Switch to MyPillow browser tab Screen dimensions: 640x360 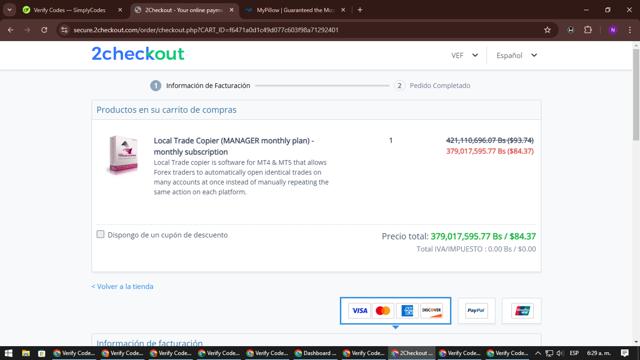pyautogui.click(x=295, y=10)
